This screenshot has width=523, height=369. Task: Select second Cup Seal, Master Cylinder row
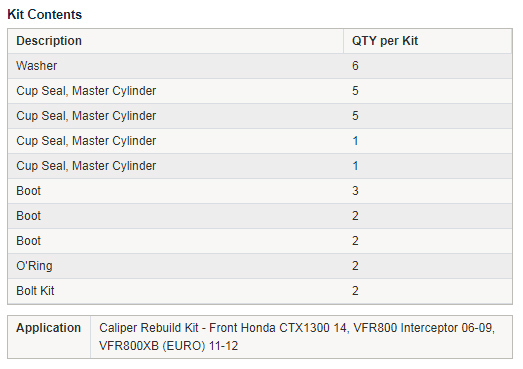tap(260, 116)
